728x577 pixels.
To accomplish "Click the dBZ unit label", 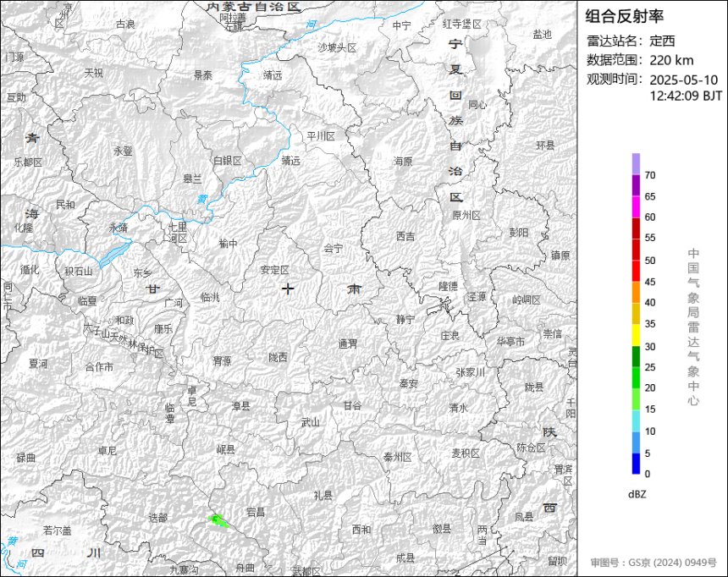I will click(637, 494).
